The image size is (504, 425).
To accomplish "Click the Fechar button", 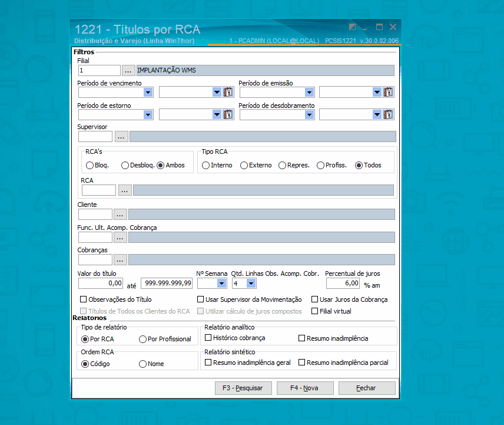I will (x=367, y=388).
